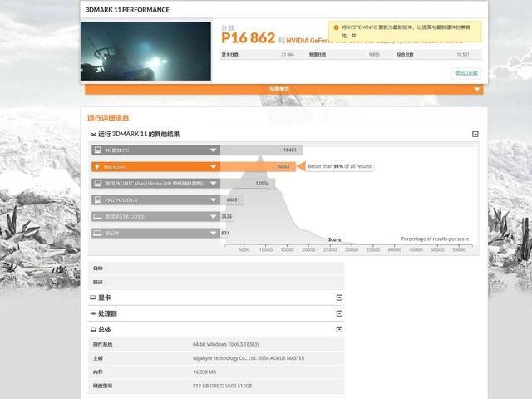Screen dimensions: 532x399
Task: Click the underwater benchmark scene thumbnail
Action: coord(145,52)
